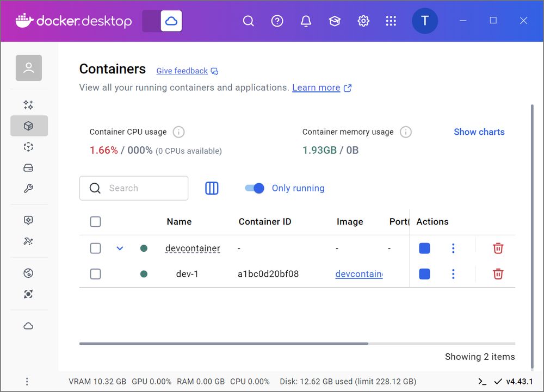Open the help question mark icon

pyautogui.click(x=277, y=21)
